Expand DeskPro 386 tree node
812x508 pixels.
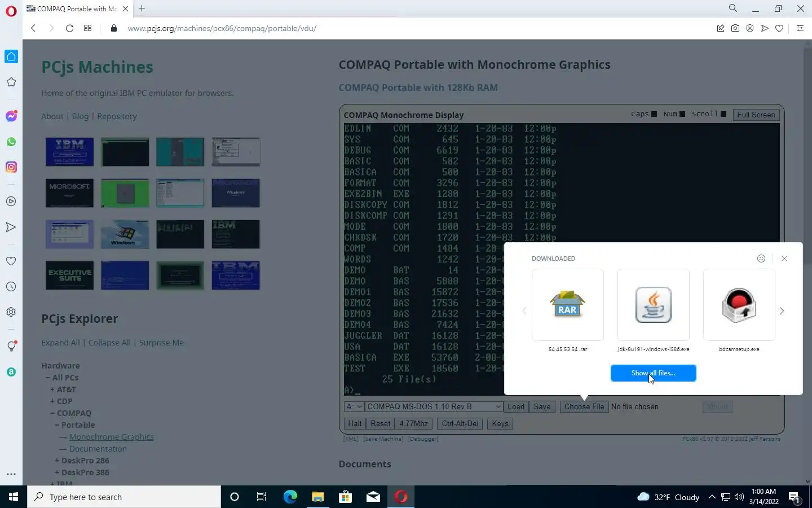82,472
